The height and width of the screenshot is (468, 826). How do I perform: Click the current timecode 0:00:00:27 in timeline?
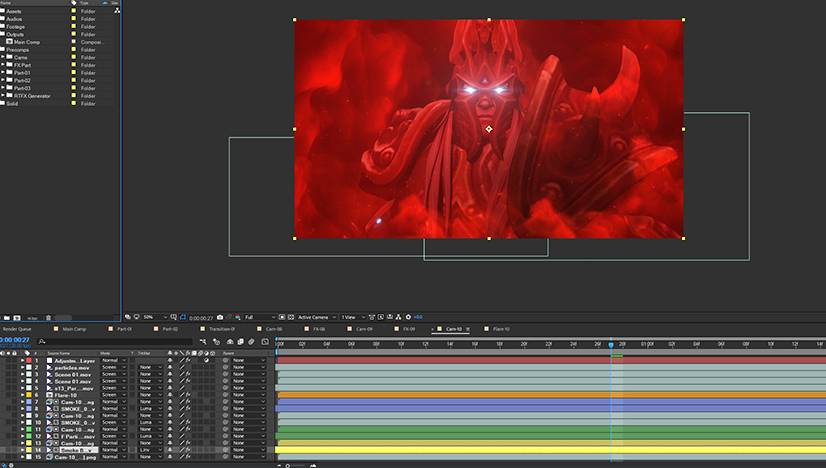pyautogui.click(x=15, y=340)
